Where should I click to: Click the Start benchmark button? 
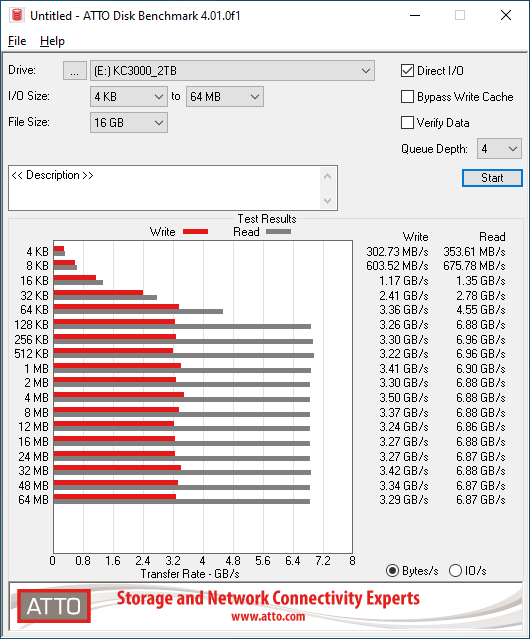click(492, 178)
